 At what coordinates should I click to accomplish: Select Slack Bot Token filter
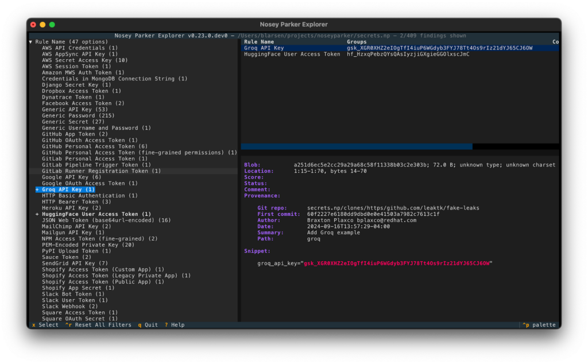point(73,295)
